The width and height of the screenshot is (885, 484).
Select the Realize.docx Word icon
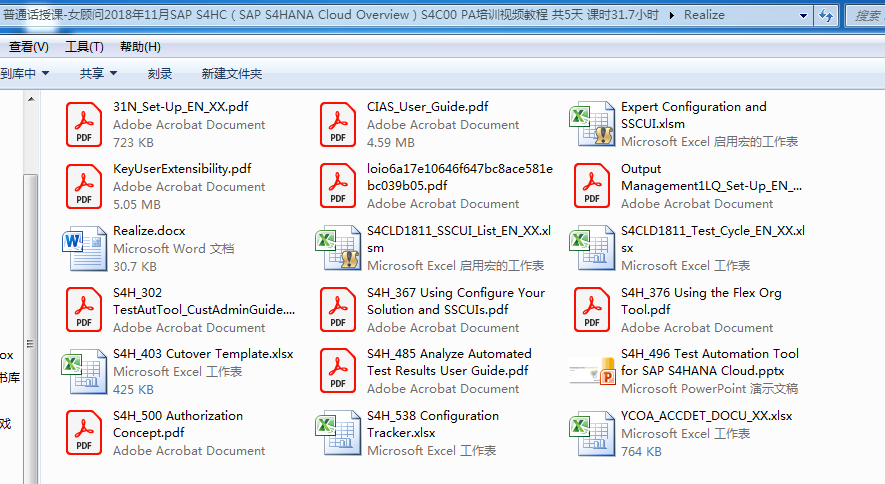click(x=84, y=248)
